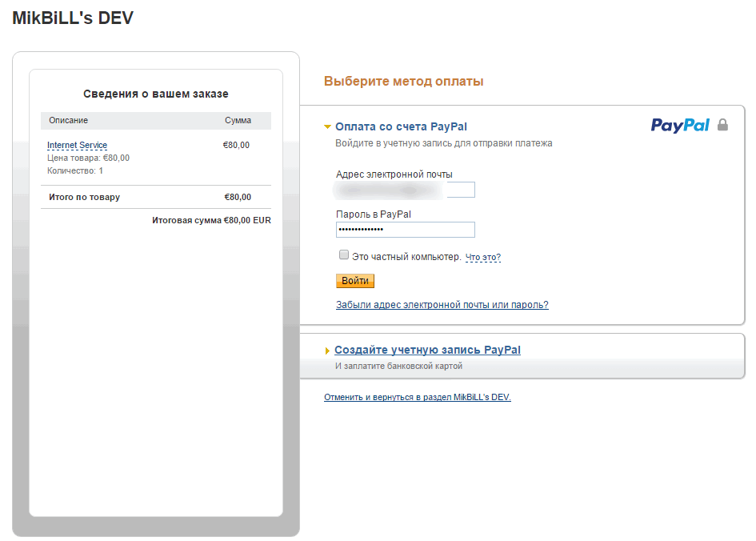Open the 'Что это?' help link
756x541 pixels.
coord(483,258)
